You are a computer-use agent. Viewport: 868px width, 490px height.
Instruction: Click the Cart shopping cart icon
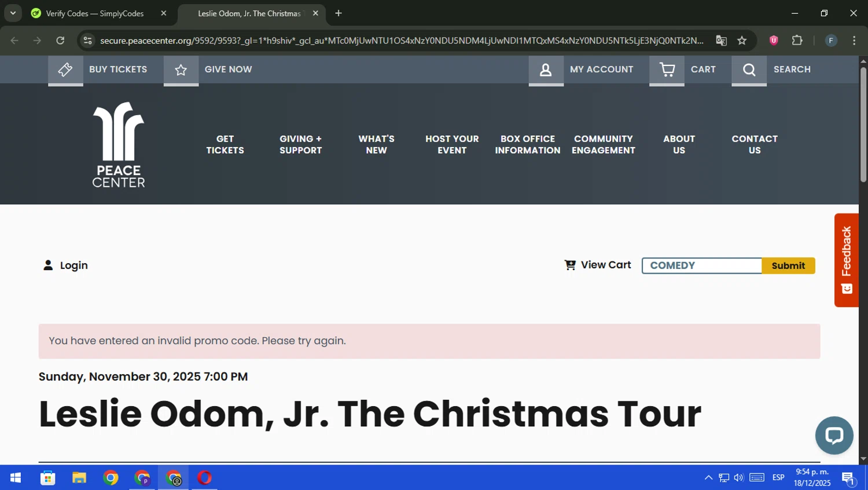pos(667,70)
